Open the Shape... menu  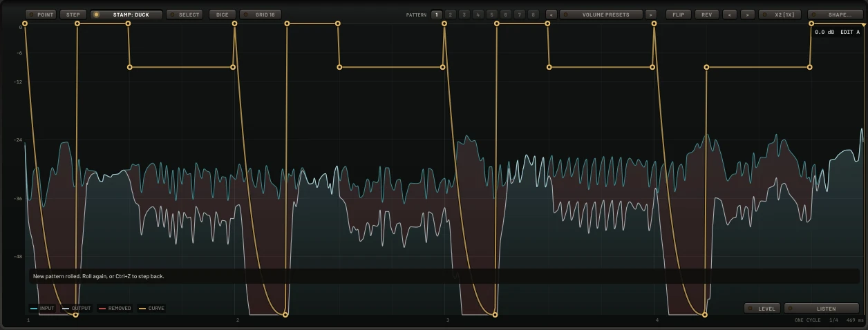[x=835, y=14]
